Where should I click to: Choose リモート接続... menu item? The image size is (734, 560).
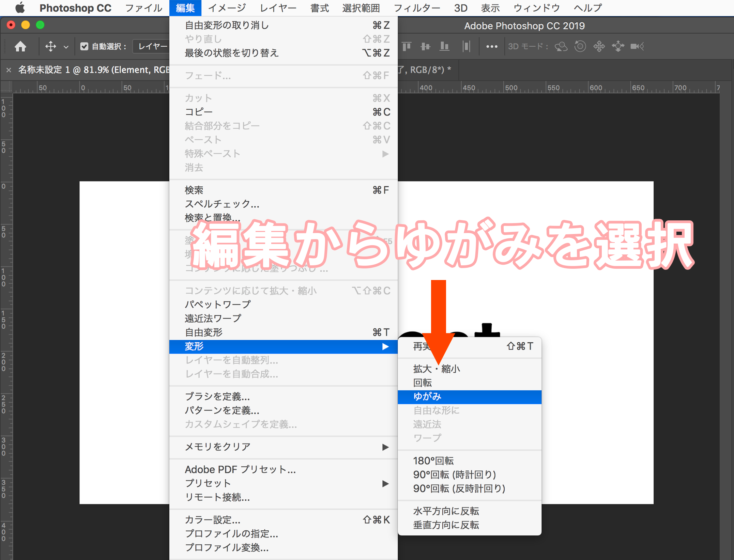(x=284, y=497)
